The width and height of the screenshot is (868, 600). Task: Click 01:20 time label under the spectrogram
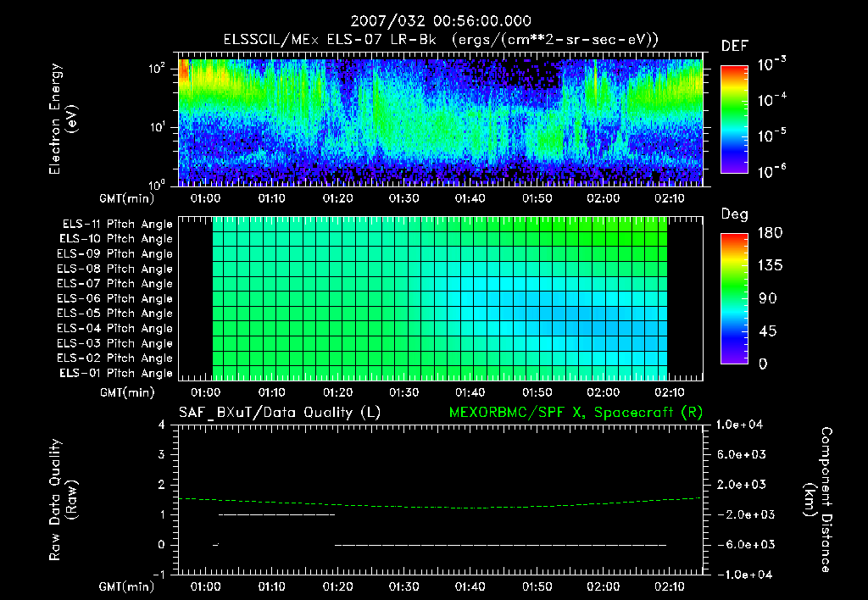337,198
